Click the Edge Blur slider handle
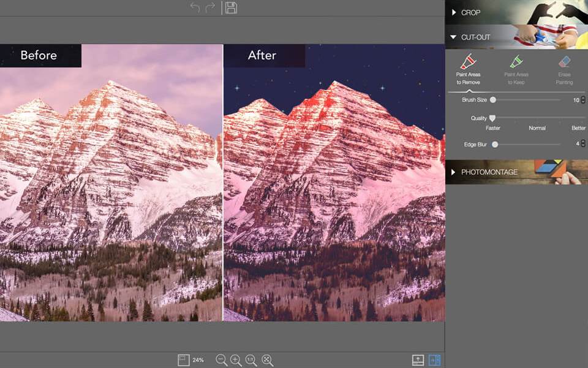This screenshot has width=588, height=368. pos(495,144)
